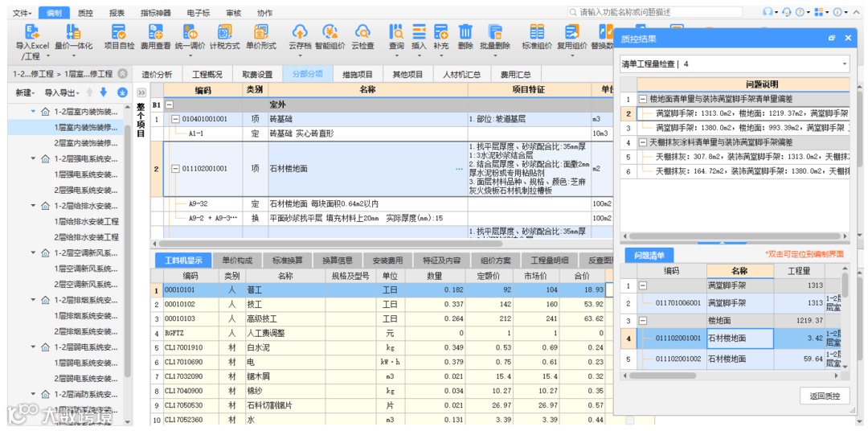Collapse item 011102001001 石材楼地面

[175, 169]
